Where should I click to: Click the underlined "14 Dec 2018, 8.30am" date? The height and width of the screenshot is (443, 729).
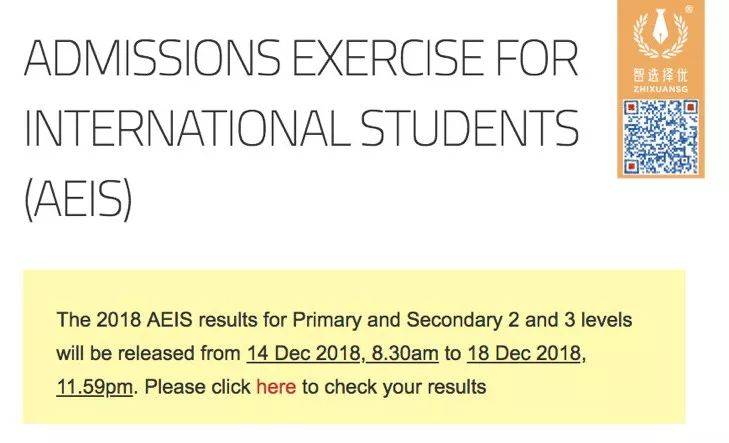[x=337, y=353]
